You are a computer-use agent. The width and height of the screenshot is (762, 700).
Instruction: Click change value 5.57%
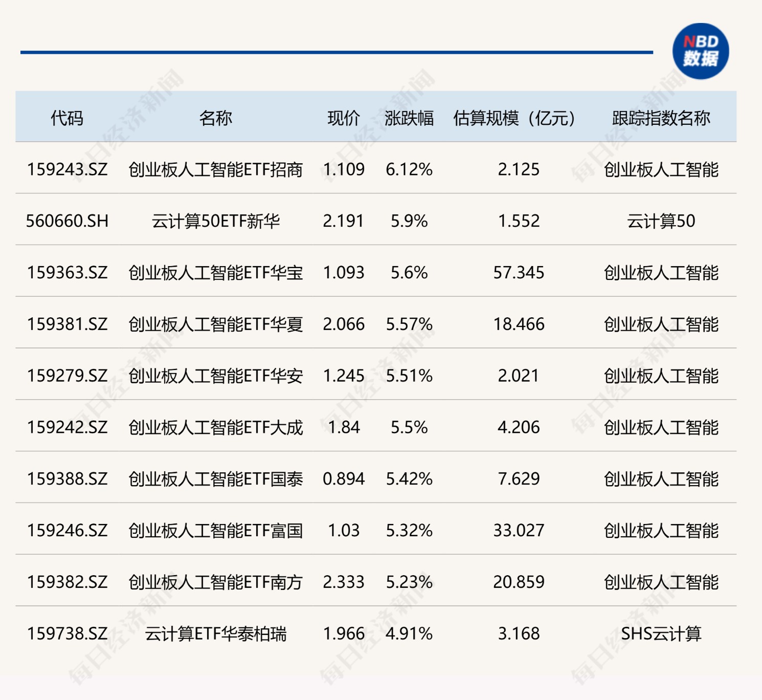coord(409,324)
